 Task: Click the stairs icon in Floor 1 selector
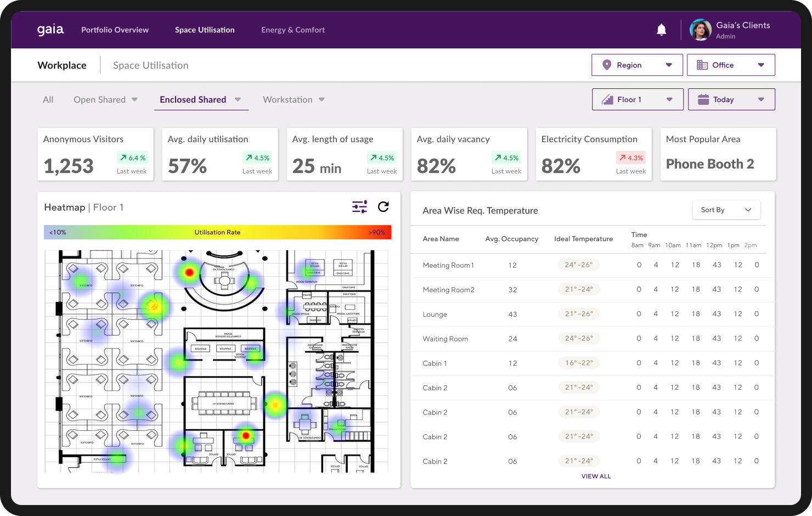click(x=607, y=99)
